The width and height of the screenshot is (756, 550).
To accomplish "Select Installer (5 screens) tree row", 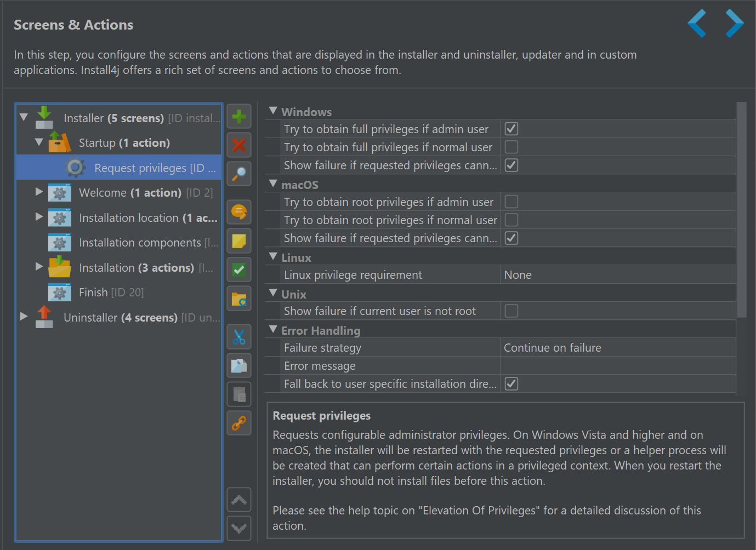I will click(x=119, y=118).
